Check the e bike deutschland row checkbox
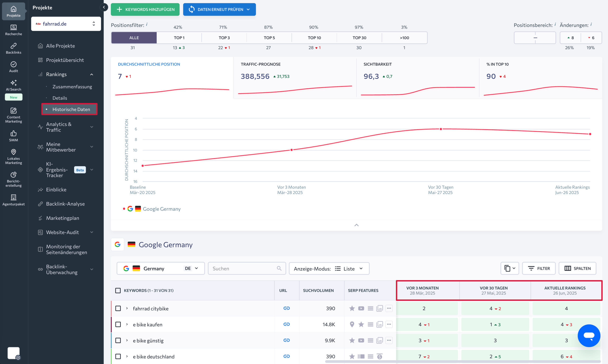Viewport: 608px width, 364px height. point(118,356)
